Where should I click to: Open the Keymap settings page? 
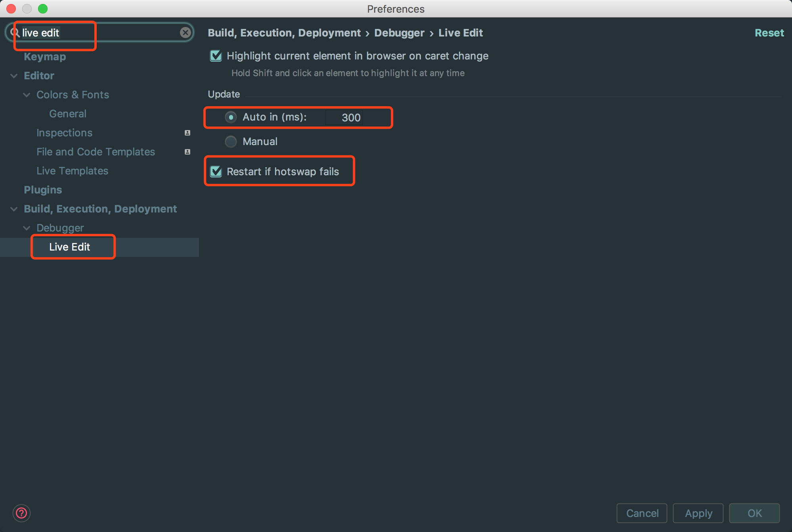click(45, 57)
